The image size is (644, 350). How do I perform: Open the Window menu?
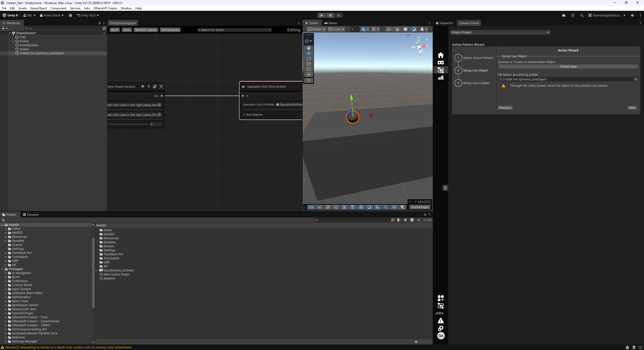click(x=126, y=8)
